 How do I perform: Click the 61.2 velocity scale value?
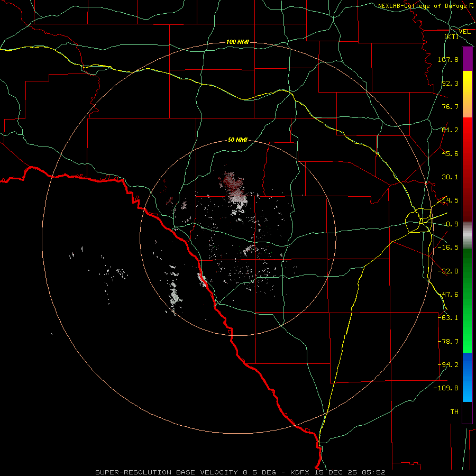coord(450,130)
